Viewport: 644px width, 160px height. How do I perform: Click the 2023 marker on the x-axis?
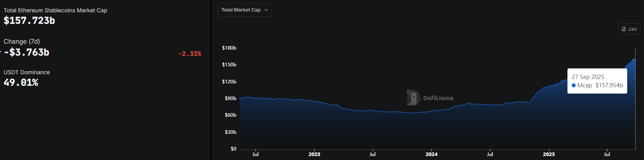(314, 154)
